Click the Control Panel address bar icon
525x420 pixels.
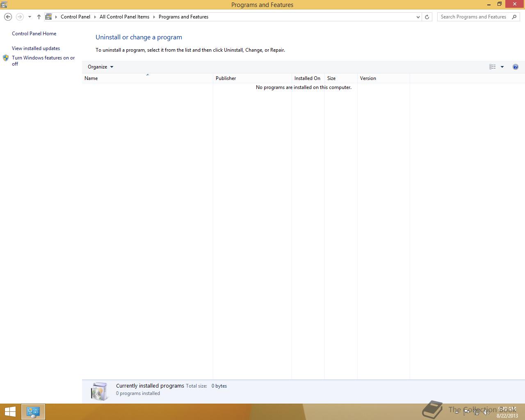49,17
